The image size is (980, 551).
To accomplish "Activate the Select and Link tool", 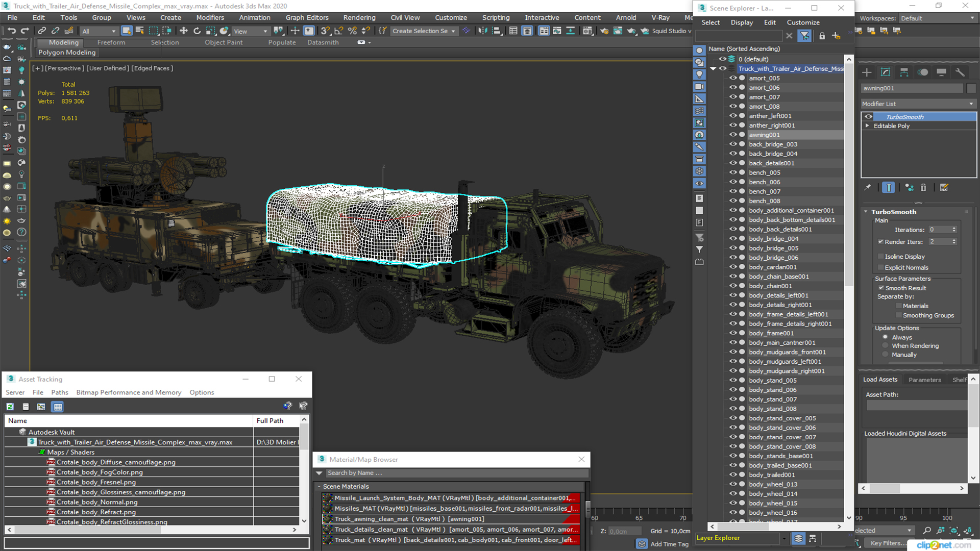I will (42, 31).
